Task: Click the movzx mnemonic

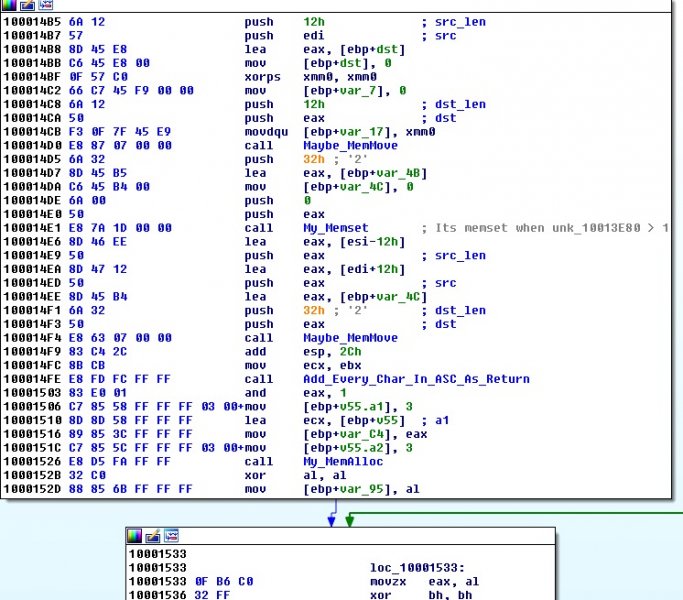Action: [x=388, y=582]
